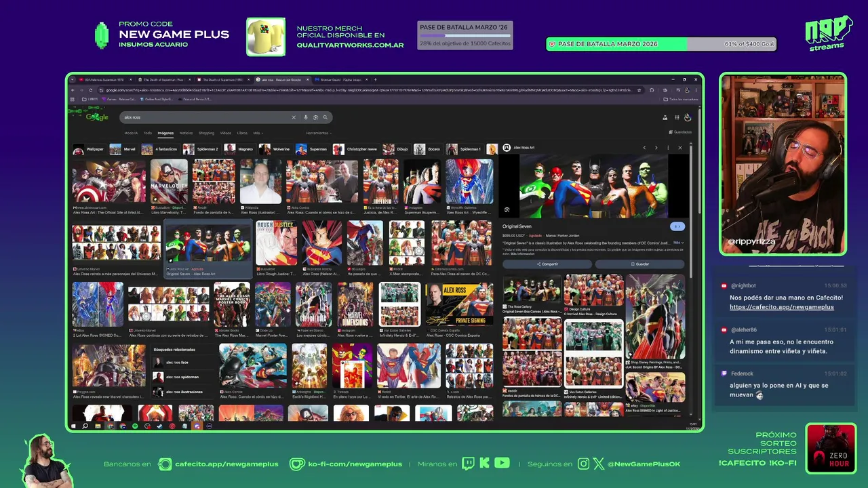Open Windows Start button
This screenshot has width=868, height=488.
(x=74, y=426)
